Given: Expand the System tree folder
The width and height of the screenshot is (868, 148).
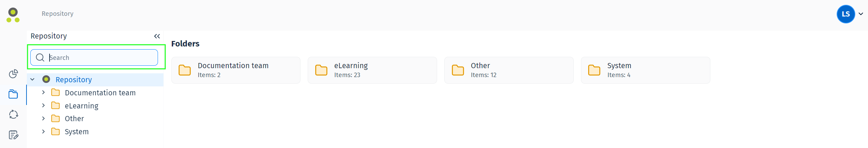Looking at the screenshot, I should 43,131.
